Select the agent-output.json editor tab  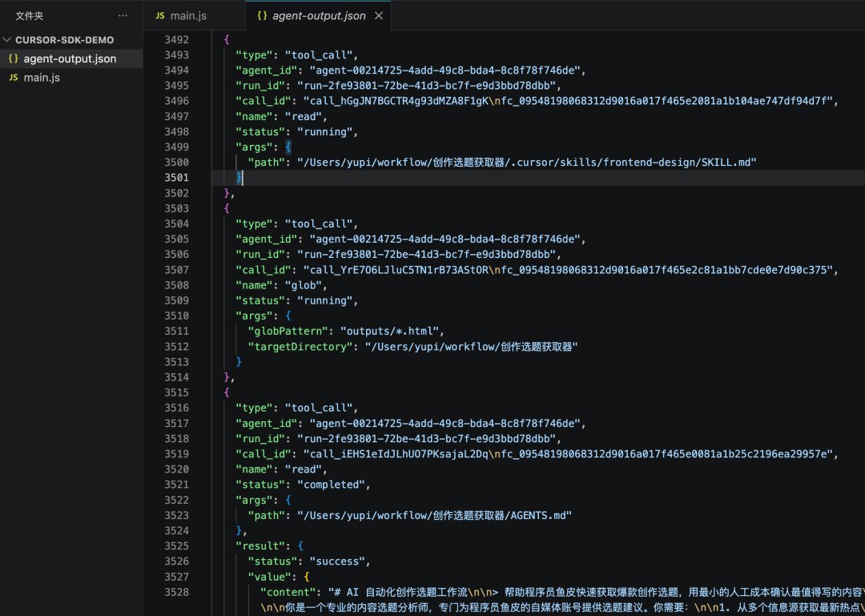pyautogui.click(x=318, y=16)
